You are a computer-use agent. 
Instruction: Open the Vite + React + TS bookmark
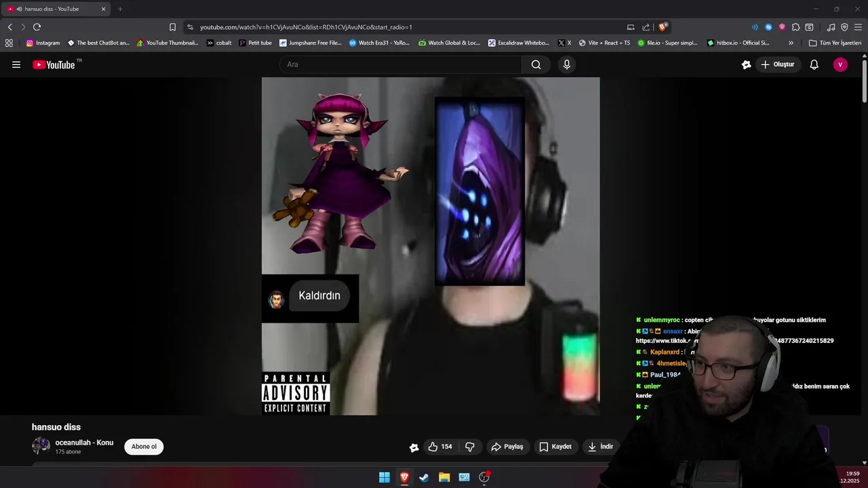pos(604,43)
